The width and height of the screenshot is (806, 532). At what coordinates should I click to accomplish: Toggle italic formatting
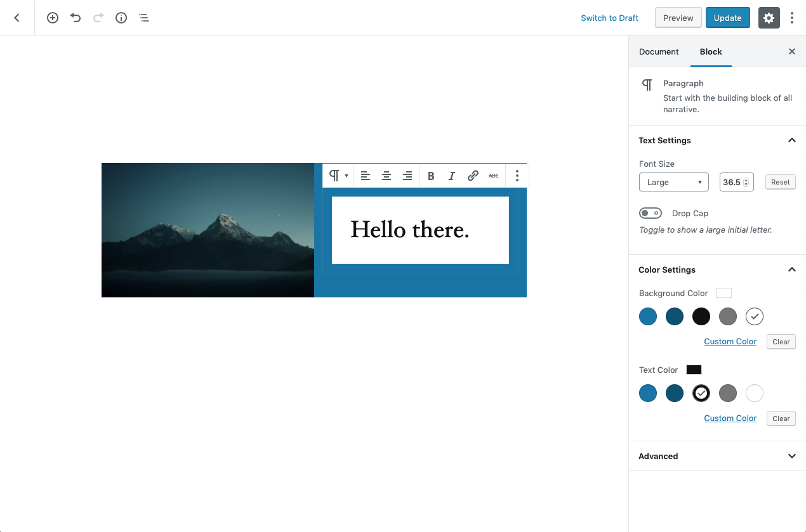coord(452,176)
